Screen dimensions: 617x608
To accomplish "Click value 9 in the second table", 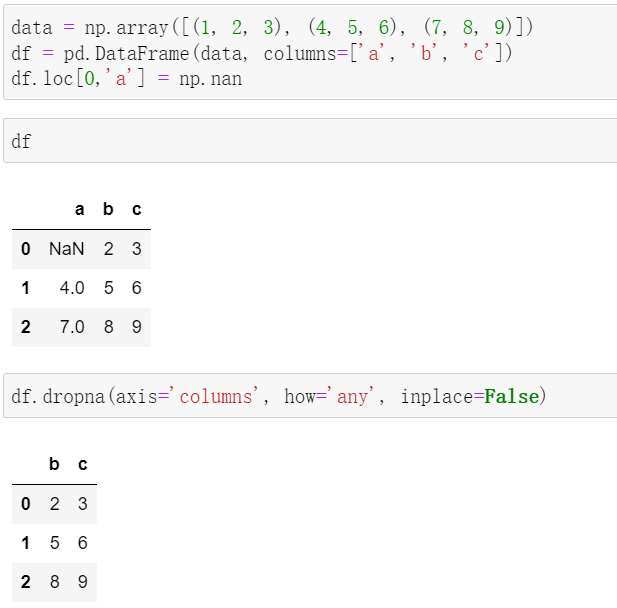I will (82, 581).
